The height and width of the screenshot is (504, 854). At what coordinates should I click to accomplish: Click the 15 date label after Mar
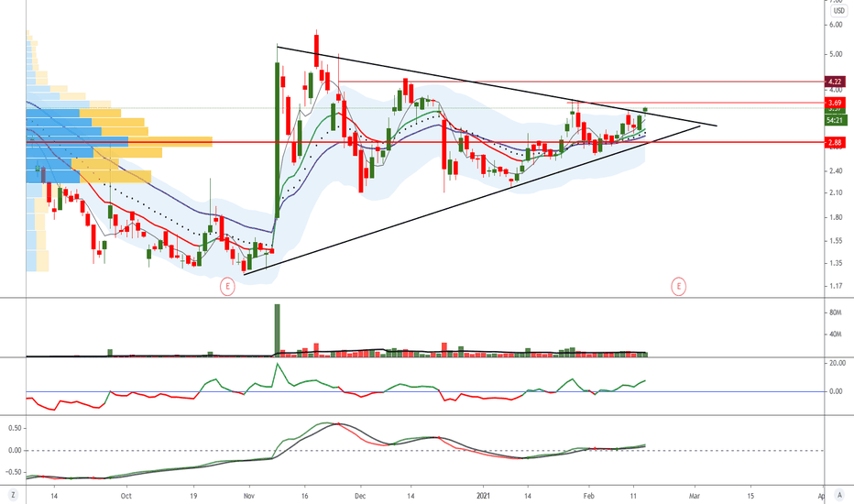(x=750, y=496)
